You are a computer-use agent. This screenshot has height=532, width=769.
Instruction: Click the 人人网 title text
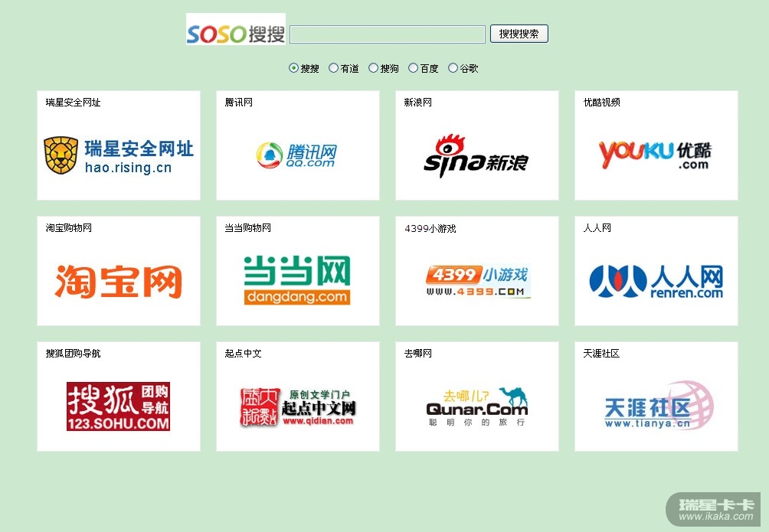597,228
